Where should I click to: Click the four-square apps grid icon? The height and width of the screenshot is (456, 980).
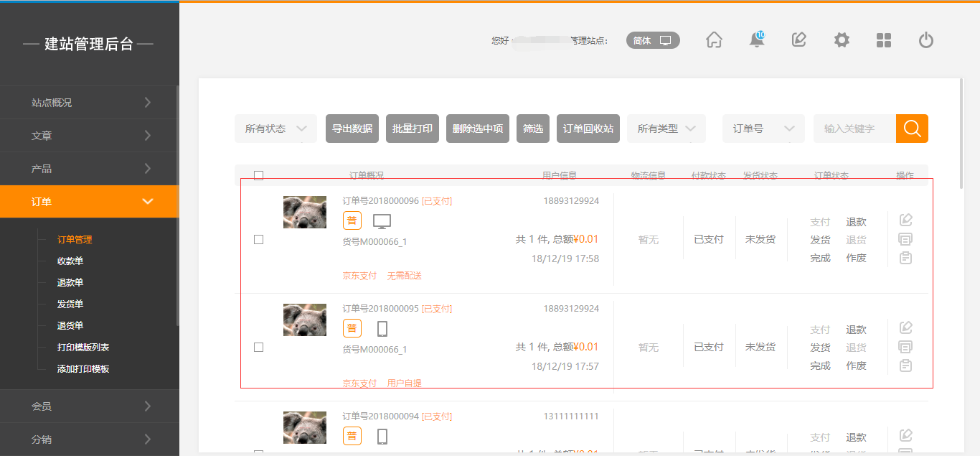click(x=884, y=40)
